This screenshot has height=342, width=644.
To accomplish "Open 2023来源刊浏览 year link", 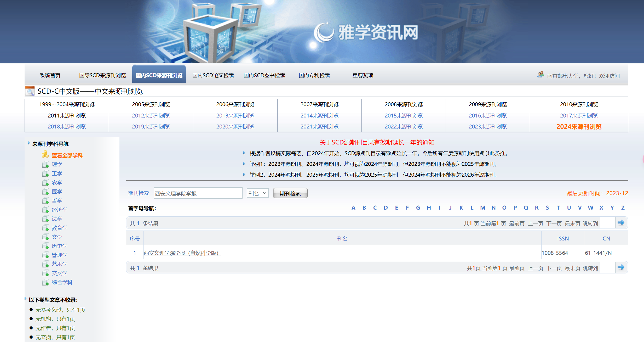I will (x=487, y=127).
